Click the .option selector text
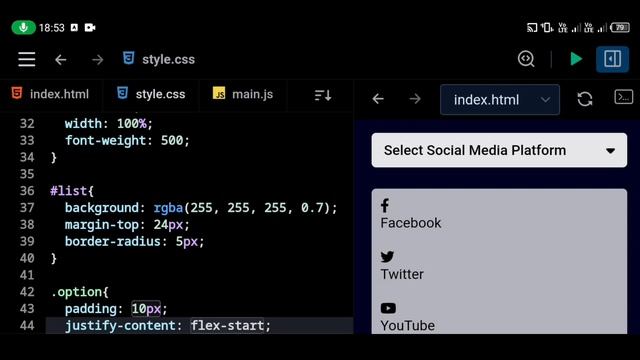Screen dimensions: 640x360 pos(76,292)
